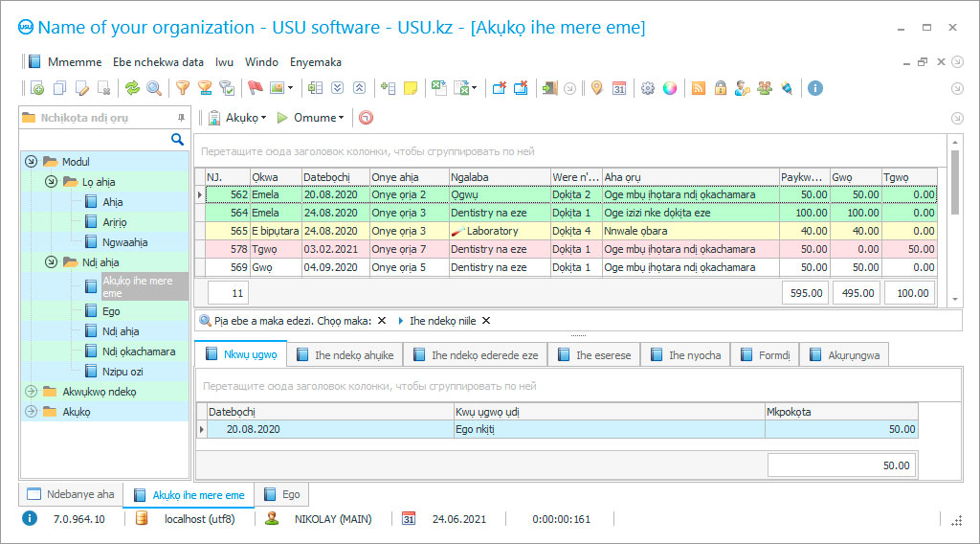
Task: Click the RSS feed icon
Action: pos(699,88)
